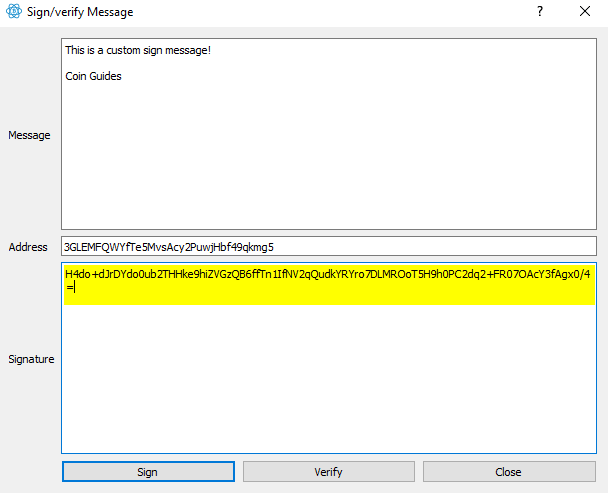Click the Address label
608x493 pixels.
28,247
